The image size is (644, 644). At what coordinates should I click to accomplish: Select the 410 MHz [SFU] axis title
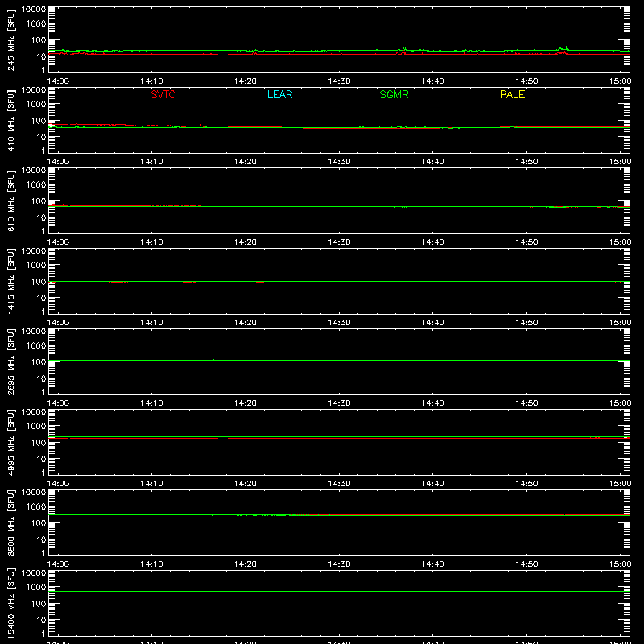[x=10, y=120]
